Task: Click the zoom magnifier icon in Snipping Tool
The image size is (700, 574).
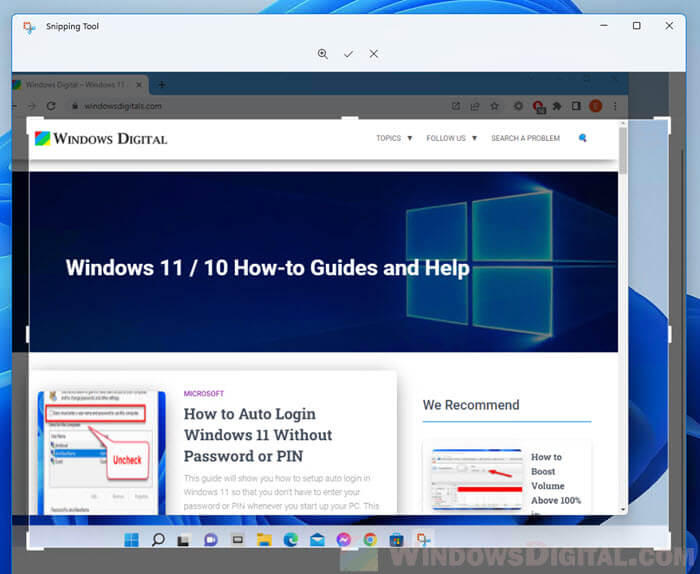Action: (323, 54)
